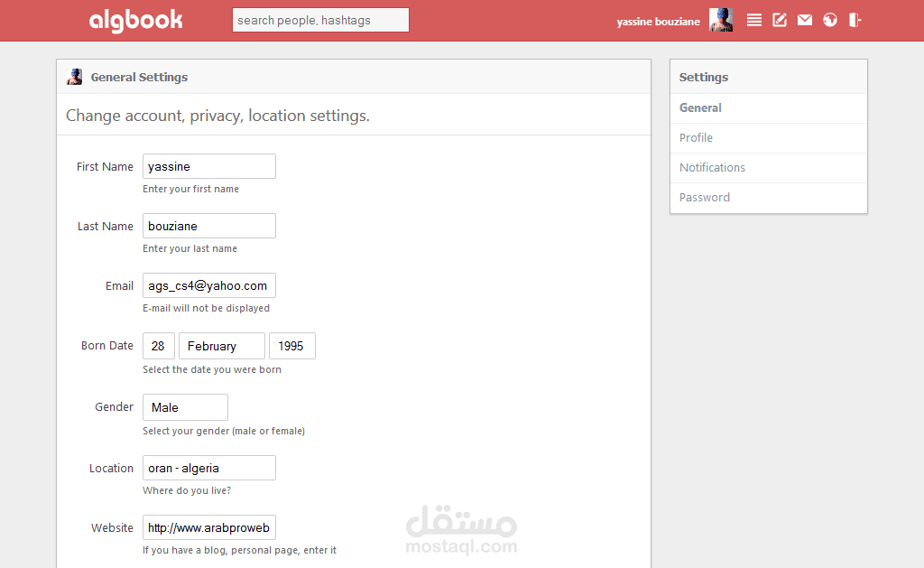Open the Gender dropdown set to Male

click(x=185, y=407)
